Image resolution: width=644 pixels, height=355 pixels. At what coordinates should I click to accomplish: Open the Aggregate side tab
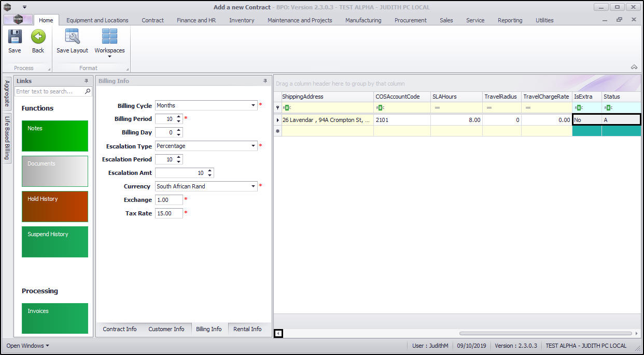coord(7,94)
